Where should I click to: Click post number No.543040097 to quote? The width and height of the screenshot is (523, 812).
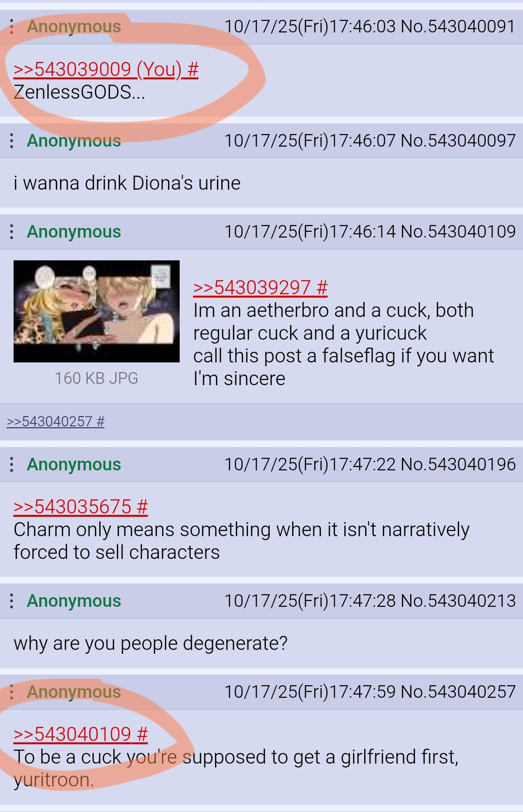[458, 141]
